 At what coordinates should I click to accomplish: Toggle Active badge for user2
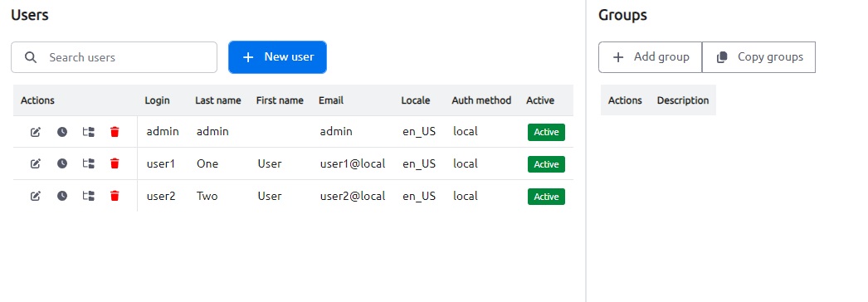546,197
